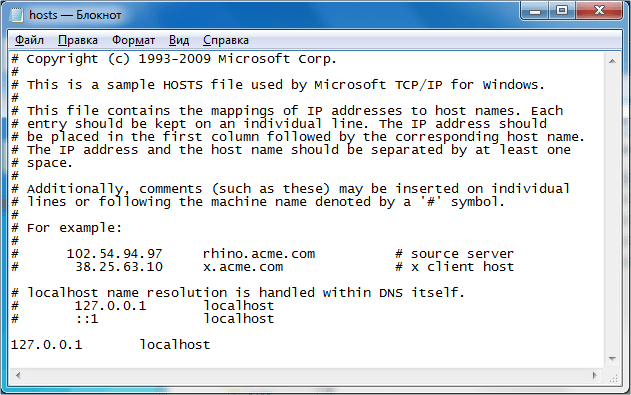The width and height of the screenshot is (631, 395).
Task: Click the 'For example:' comment line
Action: 66,228
